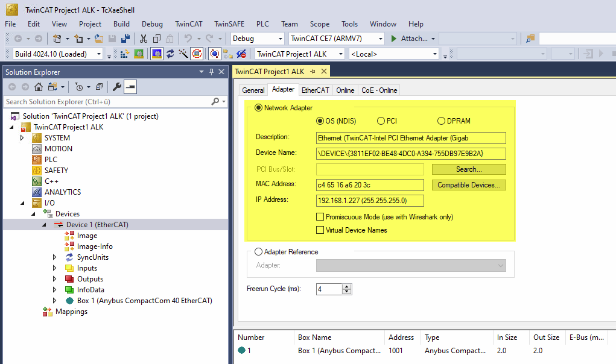Viewport: 616px width, 364px height.
Task: Click the Find in Files toolbar icon
Action: 530,39
